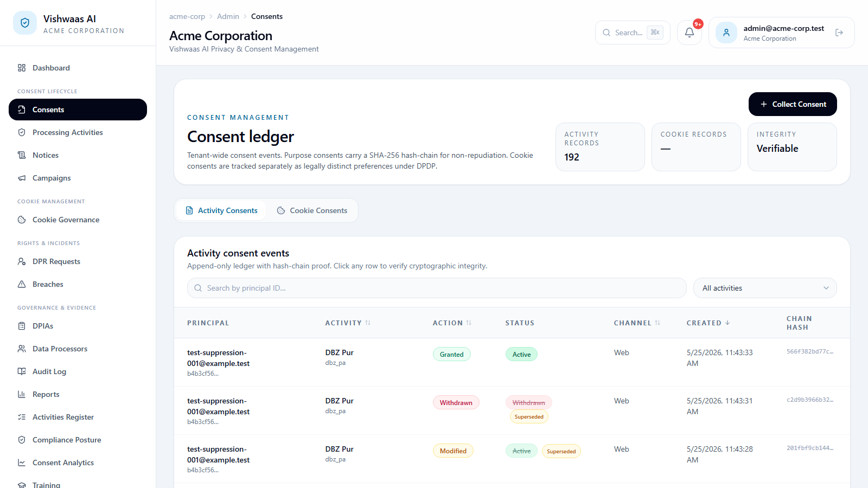This screenshot has height=488, width=868.
Task: Go to Processing Activities page
Action: pos(78,132)
